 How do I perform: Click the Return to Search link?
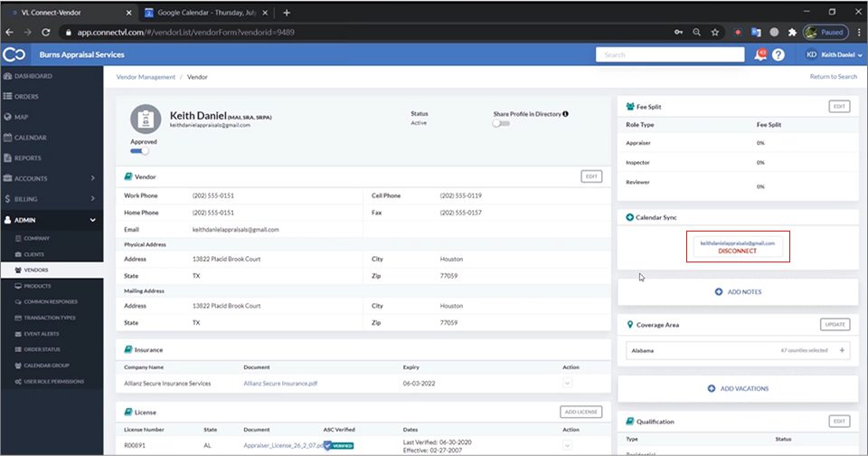click(833, 77)
